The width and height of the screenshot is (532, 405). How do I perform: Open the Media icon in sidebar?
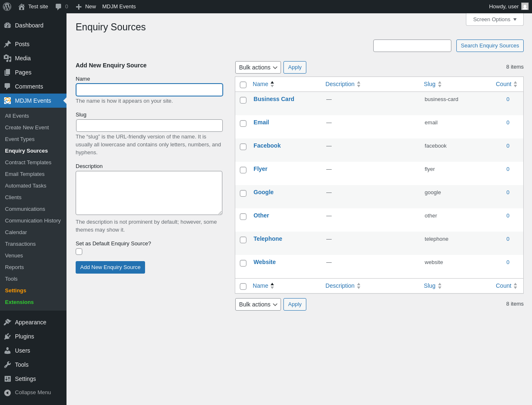pos(7,58)
